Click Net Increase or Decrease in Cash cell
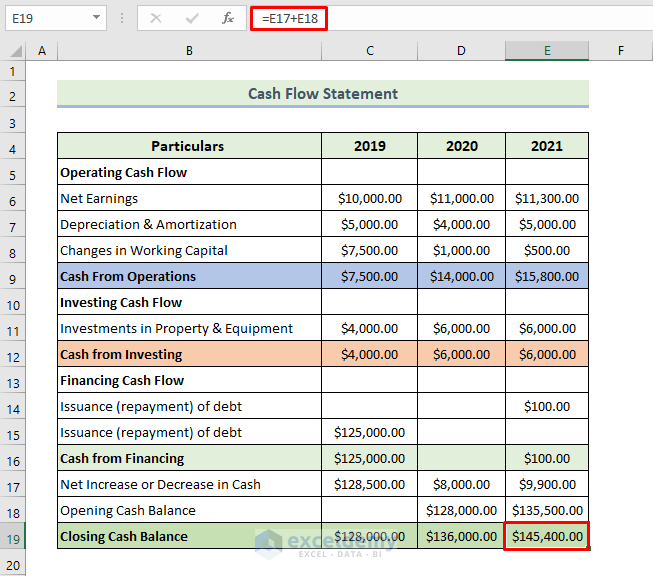653x576 pixels. (189, 484)
